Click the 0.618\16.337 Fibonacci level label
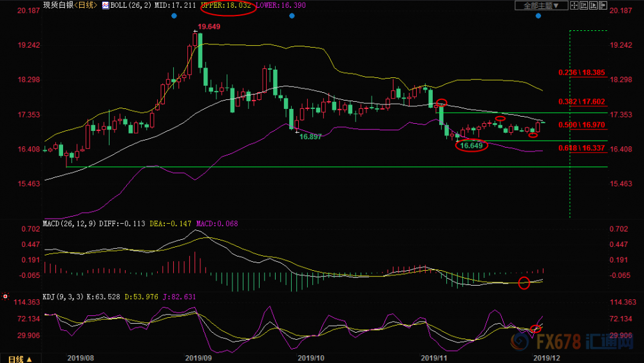This screenshot has height=363, width=644. pyautogui.click(x=582, y=148)
